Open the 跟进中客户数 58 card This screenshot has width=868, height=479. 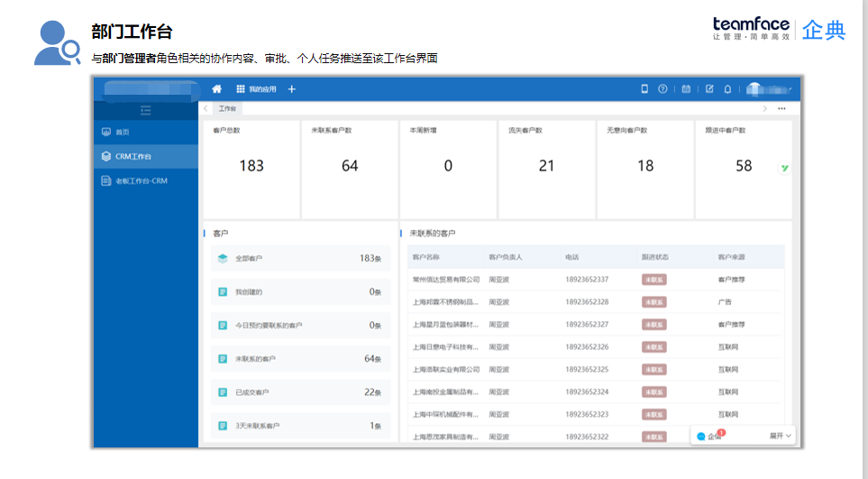[744, 169]
